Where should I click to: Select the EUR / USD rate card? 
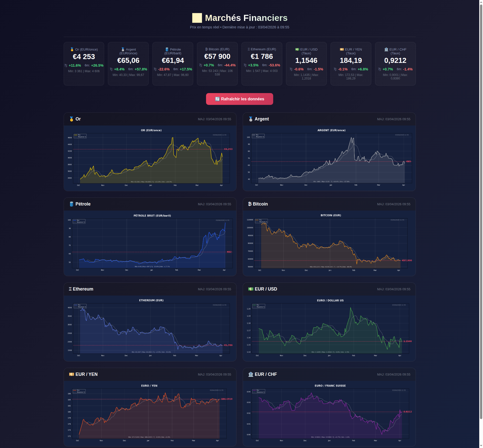306,64
